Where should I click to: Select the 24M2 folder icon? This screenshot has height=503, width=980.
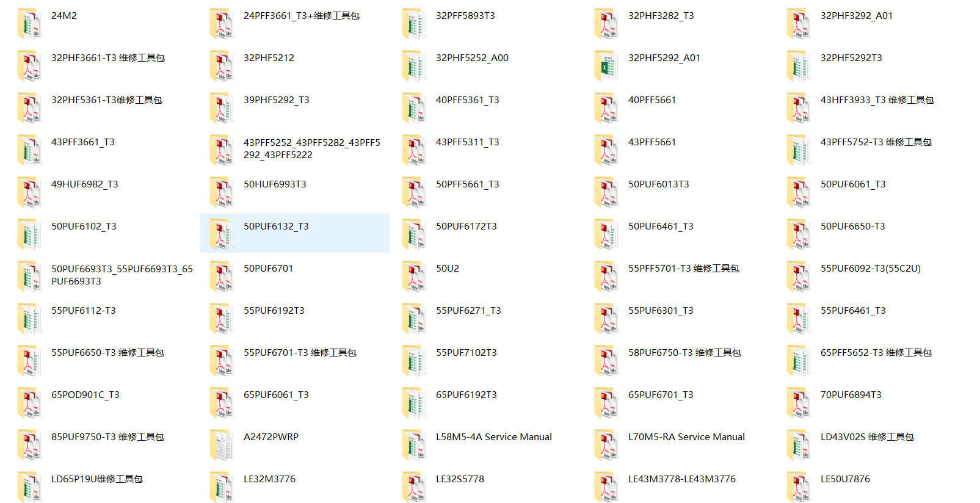pos(29,24)
